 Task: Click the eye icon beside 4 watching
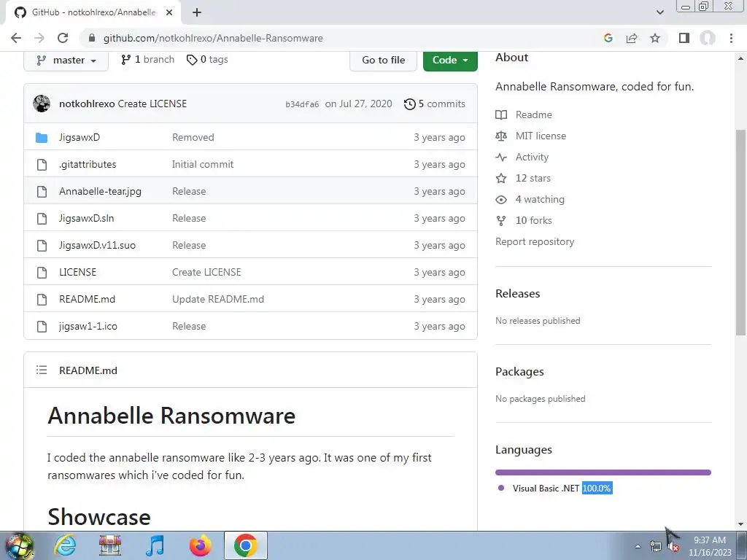click(501, 200)
